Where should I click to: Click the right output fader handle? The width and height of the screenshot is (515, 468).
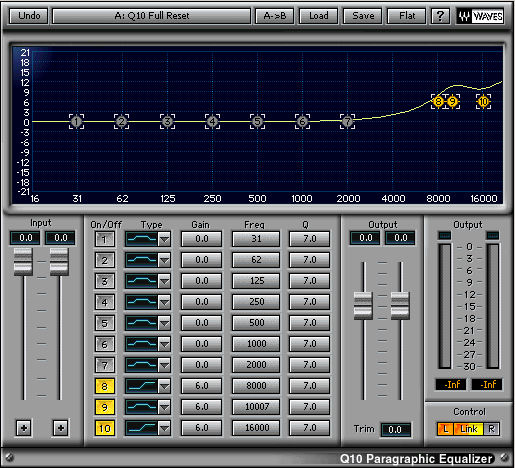[x=400, y=306]
